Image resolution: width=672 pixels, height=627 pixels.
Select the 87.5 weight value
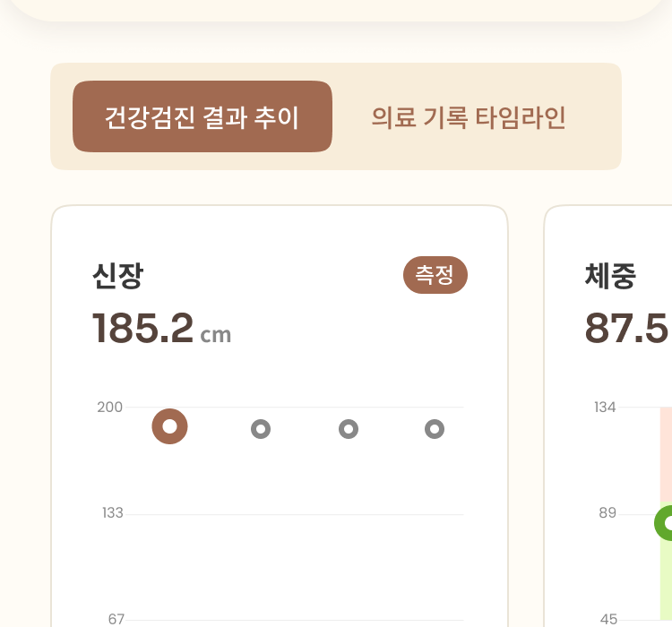(626, 329)
